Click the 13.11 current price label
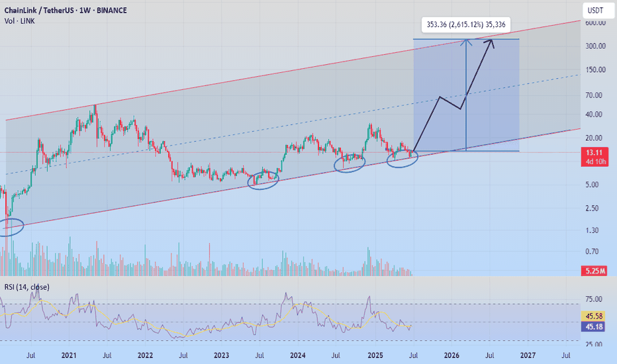This screenshot has width=617, height=364. [x=594, y=153]
